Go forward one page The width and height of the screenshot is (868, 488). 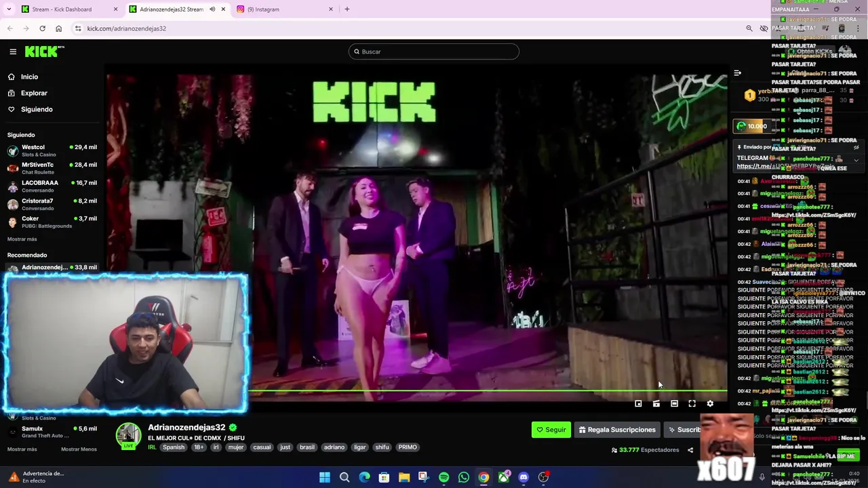26,28
